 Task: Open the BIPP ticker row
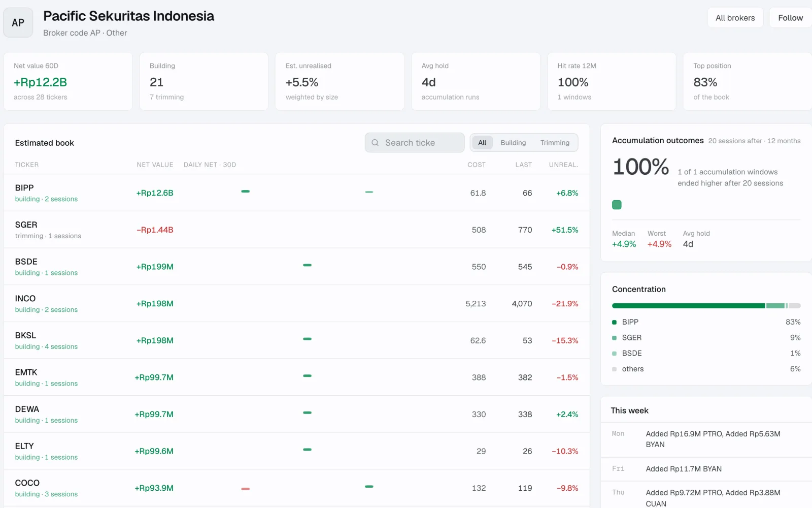point(296,193)
